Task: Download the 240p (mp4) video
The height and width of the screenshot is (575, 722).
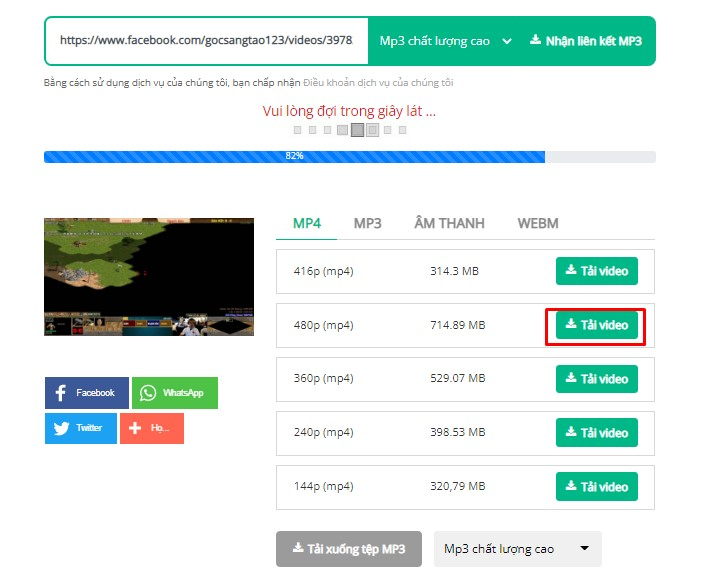Action: pos(597,433)
